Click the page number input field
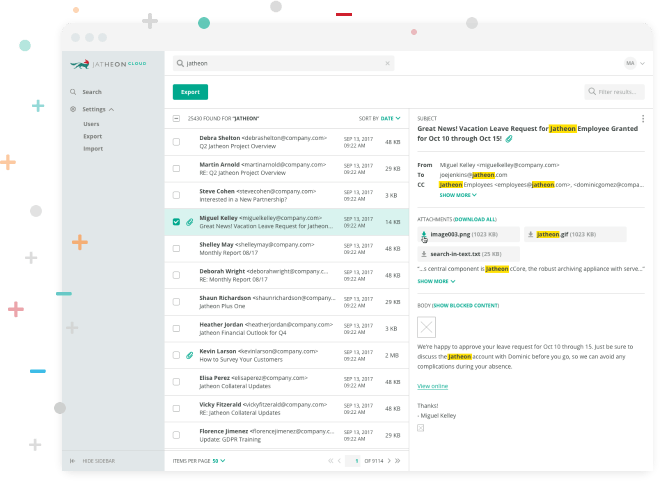The image size is (660, 481). (353, 461)
